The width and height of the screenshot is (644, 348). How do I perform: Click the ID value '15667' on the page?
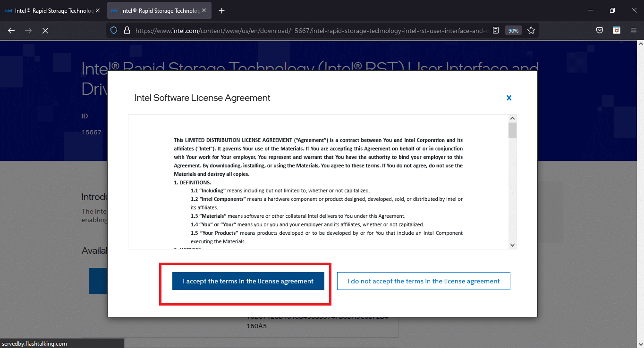pyautogui.click(x=92, y=133)
